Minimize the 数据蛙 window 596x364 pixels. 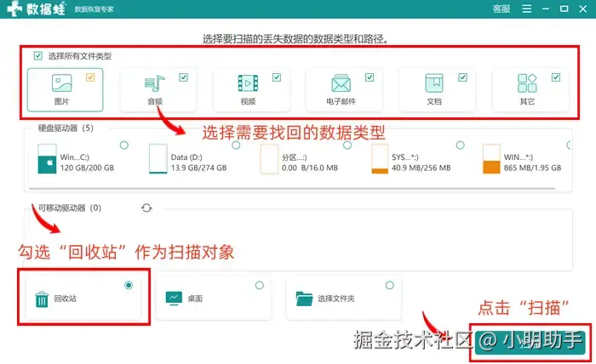(546, 9)
